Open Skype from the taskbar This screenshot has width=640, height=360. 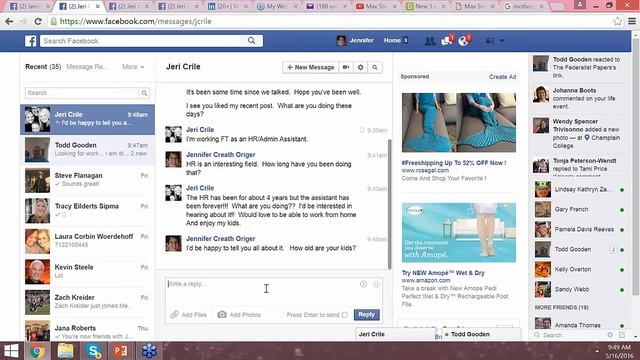click(x=93, y=351)
